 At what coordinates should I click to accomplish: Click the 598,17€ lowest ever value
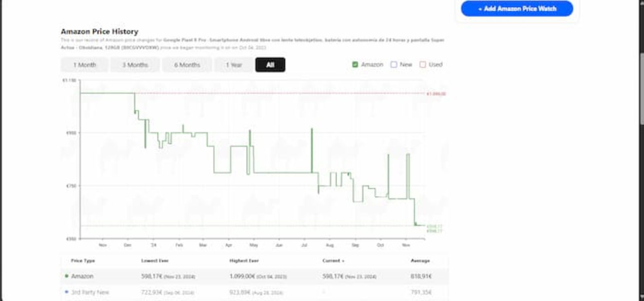tap(151, 276)
